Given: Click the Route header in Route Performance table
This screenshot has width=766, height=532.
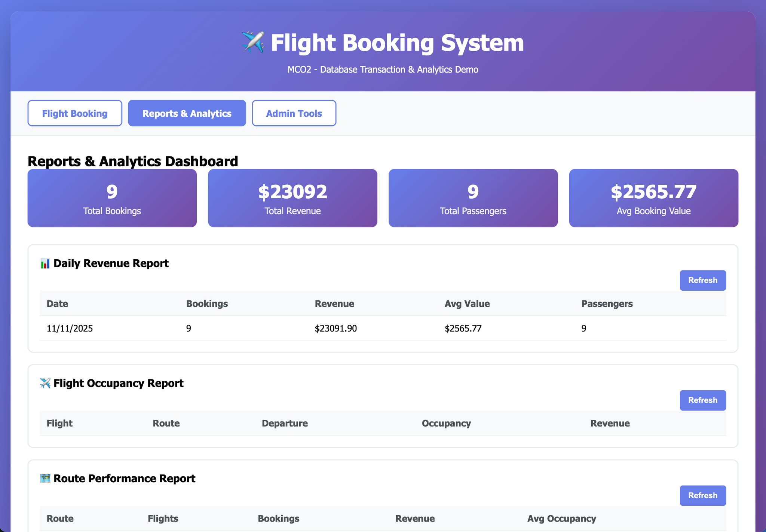Looking at the screenshot, I should click(60, 519).
